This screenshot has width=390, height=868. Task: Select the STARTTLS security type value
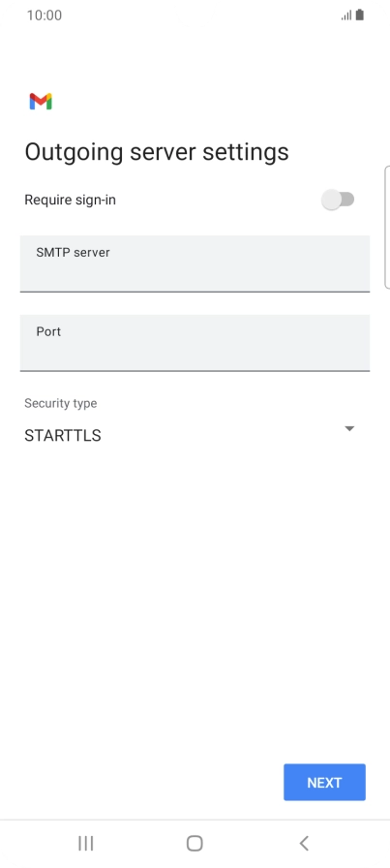click(x=63, y=436)
